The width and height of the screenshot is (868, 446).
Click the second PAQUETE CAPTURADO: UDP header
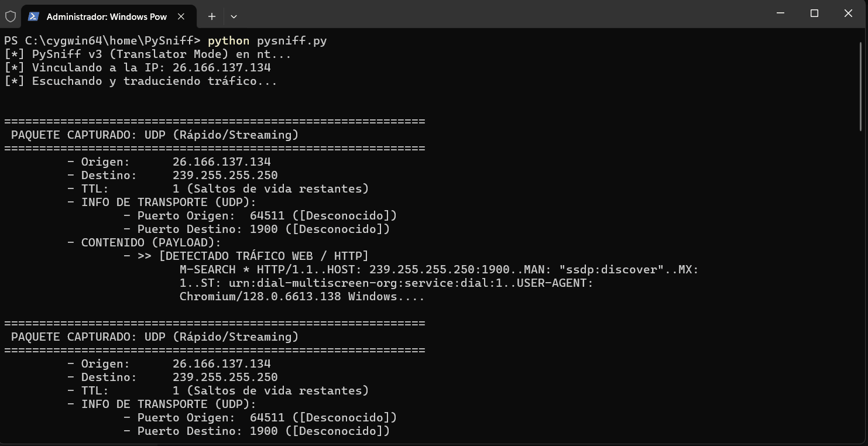pyautogui.click(x=155, y=337)
